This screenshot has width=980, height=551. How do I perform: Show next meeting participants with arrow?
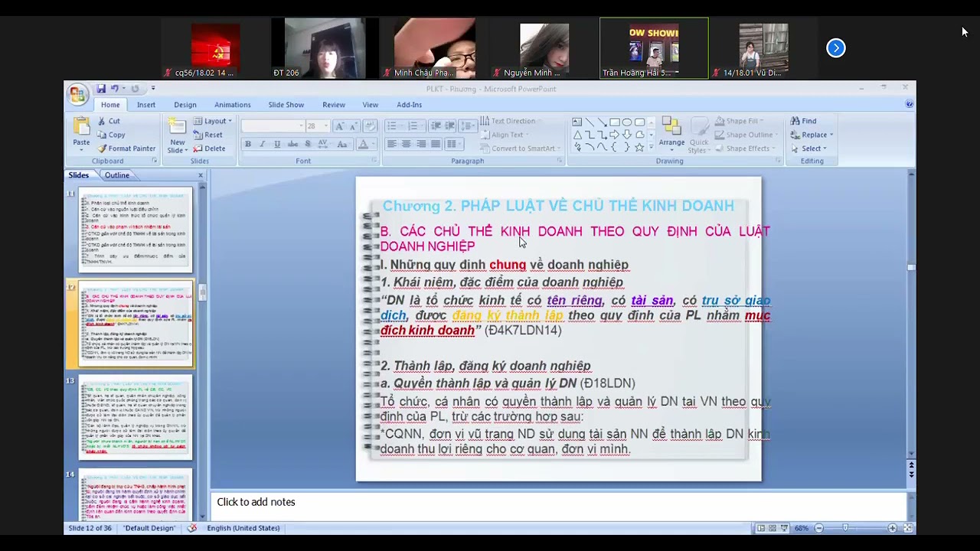tap(835, 48)
